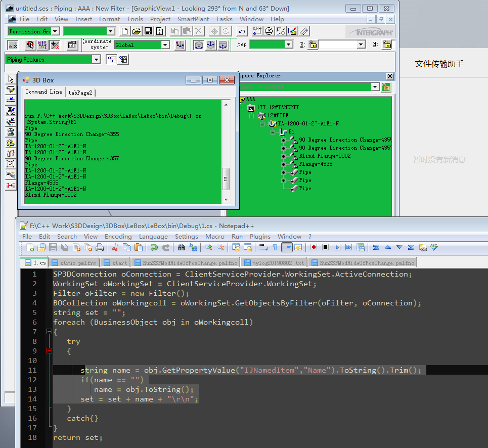Open Workspace Explorer search dropdown arrow

[375, 87]
